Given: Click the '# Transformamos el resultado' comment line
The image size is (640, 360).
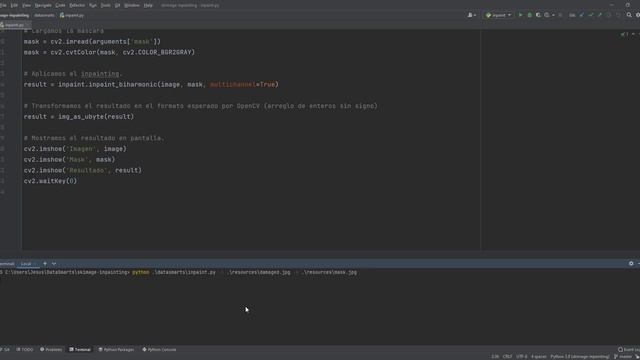Looking at the screenshot, I should [200, 106].
